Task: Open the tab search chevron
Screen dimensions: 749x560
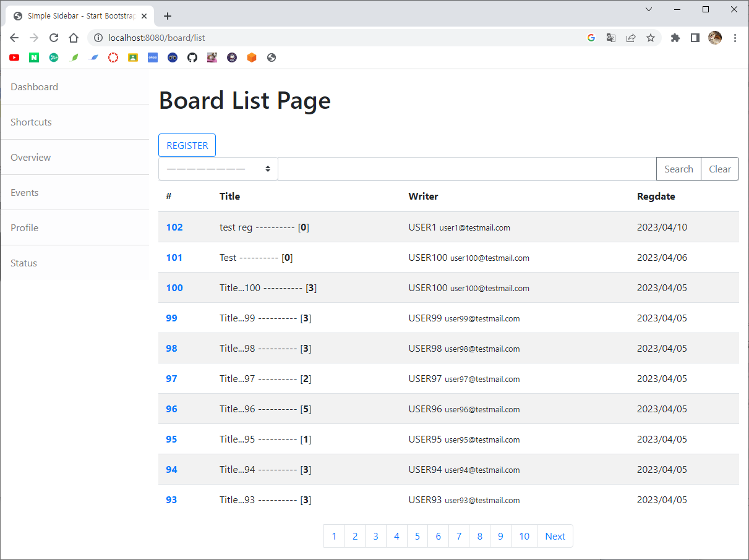Action: click(x=649, y=9)
